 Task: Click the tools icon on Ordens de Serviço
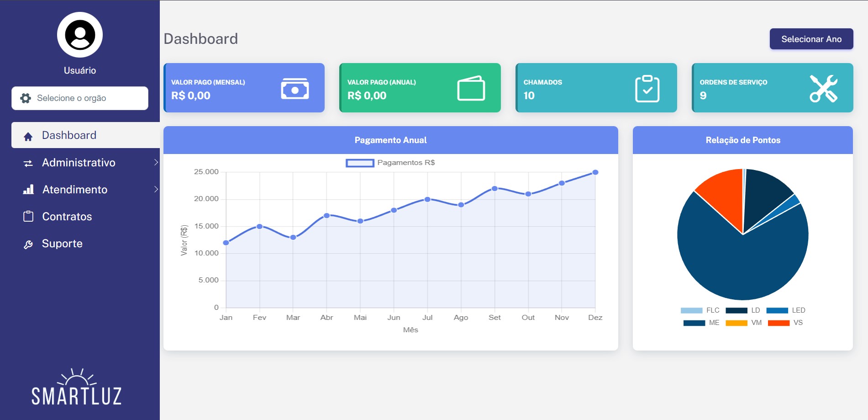tap(823, 88)
